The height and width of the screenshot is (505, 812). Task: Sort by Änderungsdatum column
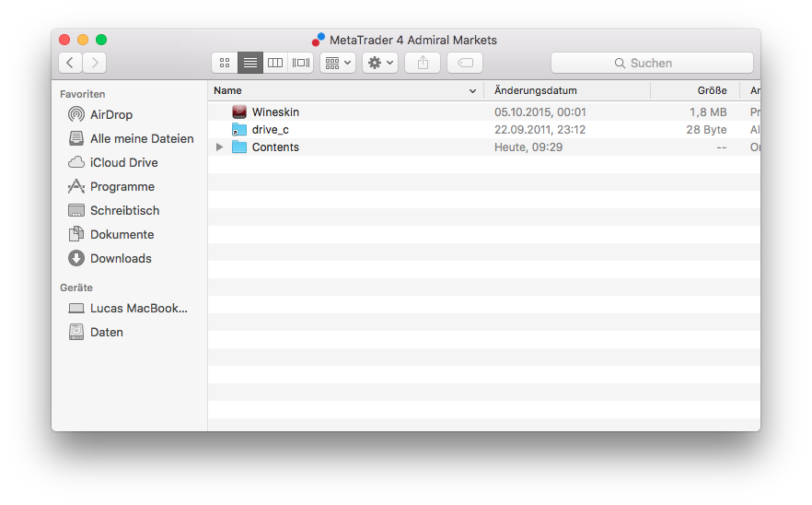(536, 90)
